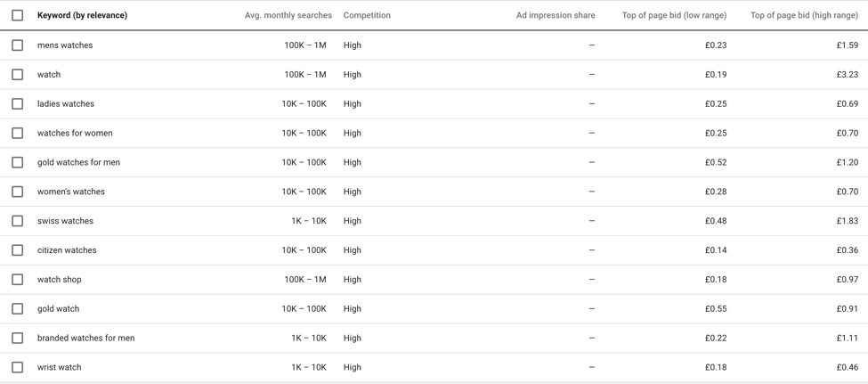Sort by 'Keyword (by relevance)' column header
Viewport: 868px width, 384px height.
[x=82, y=15]
